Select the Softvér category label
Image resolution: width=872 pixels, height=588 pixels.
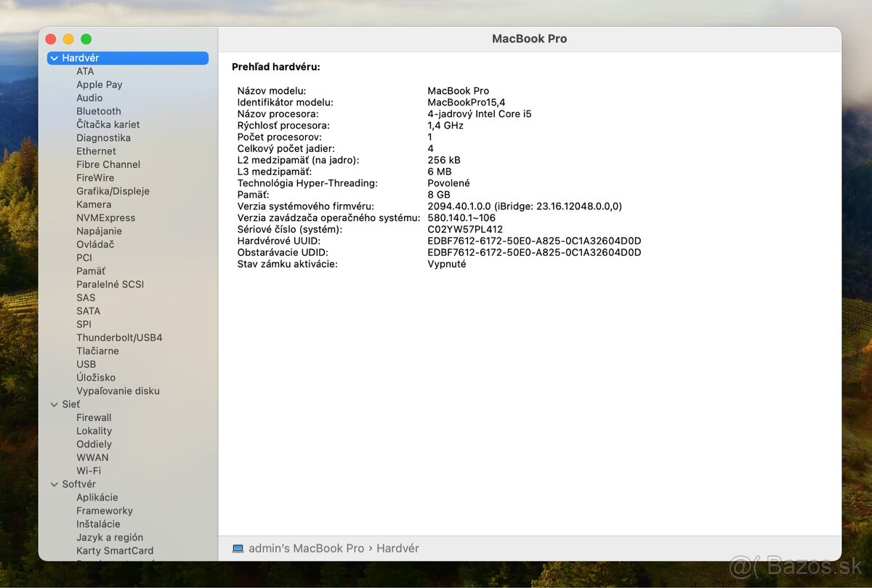point(79,484)
